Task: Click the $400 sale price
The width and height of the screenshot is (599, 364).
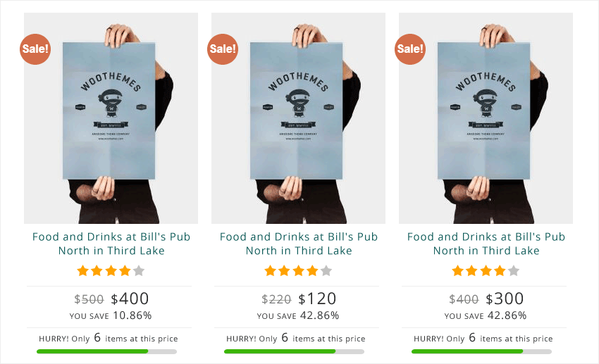Action: (130, 299)
